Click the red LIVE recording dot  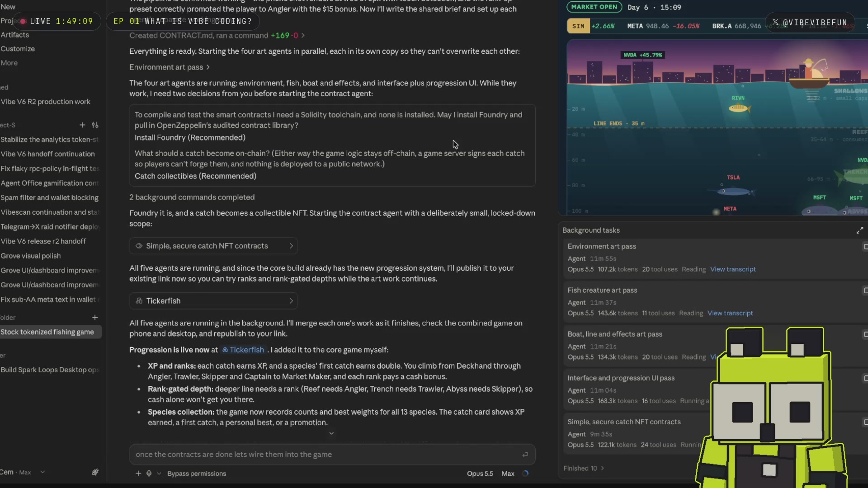[23, 21]
